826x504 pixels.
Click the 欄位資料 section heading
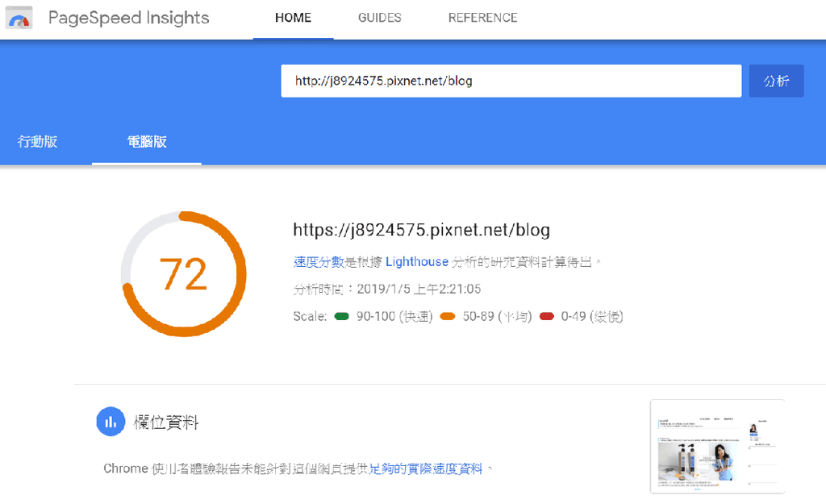(166, 422)
